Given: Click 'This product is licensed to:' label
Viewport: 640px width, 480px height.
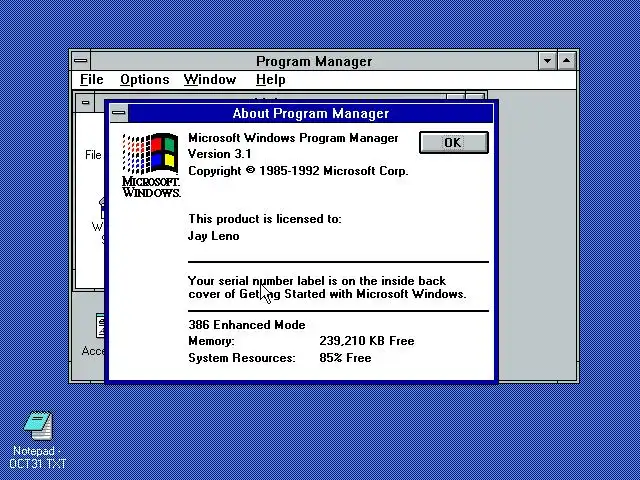Looking at the screenshot, I should point(264,219).
